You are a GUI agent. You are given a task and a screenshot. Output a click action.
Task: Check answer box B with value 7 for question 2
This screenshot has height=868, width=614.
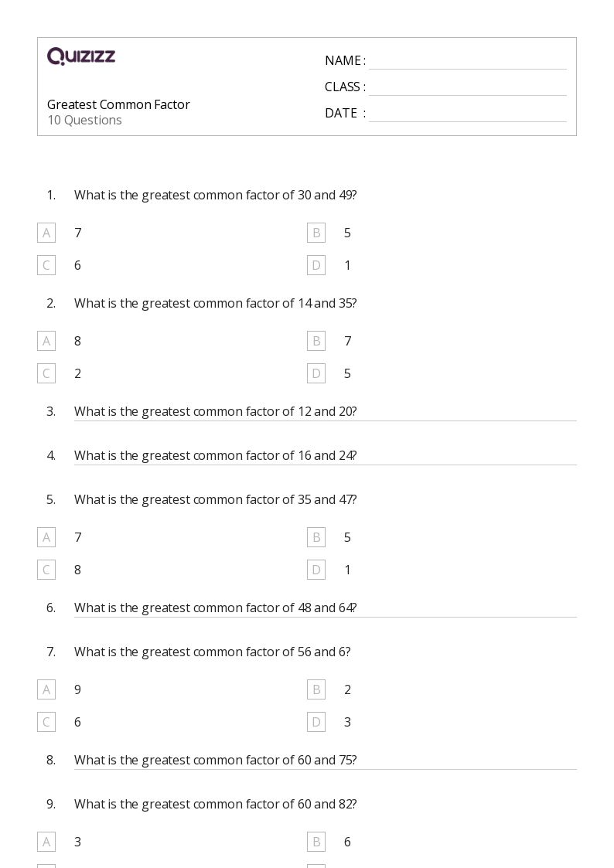(316, 341)
